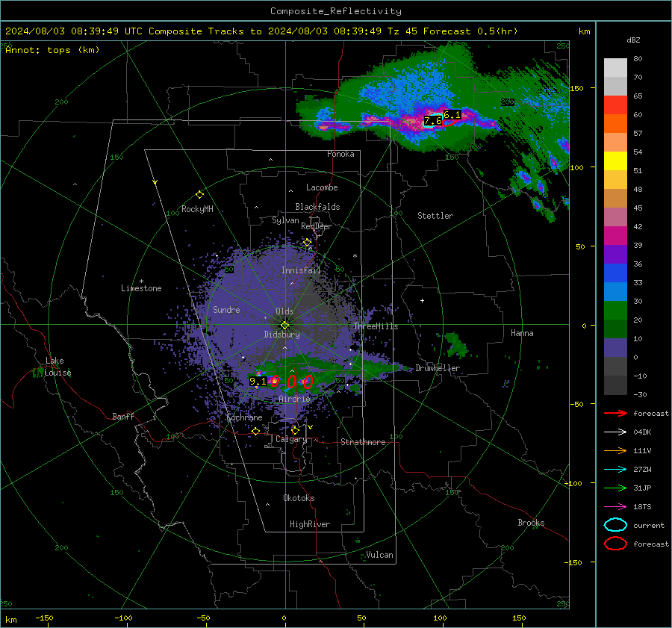Click the white plus marker west of Hanna
This screenshot has width=672, height=628.
[x=422, y=300]
